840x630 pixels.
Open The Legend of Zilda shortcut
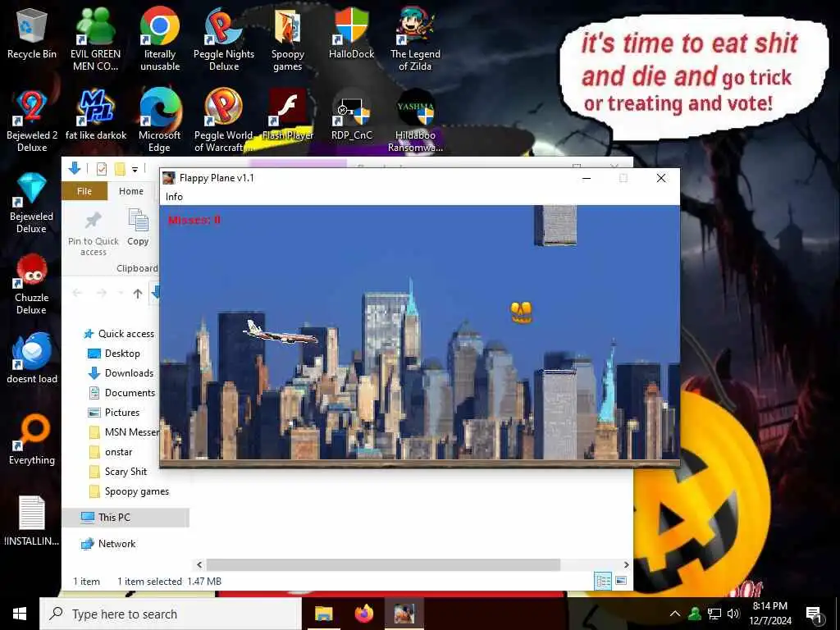pyautogui.click(x=415, y=39)
